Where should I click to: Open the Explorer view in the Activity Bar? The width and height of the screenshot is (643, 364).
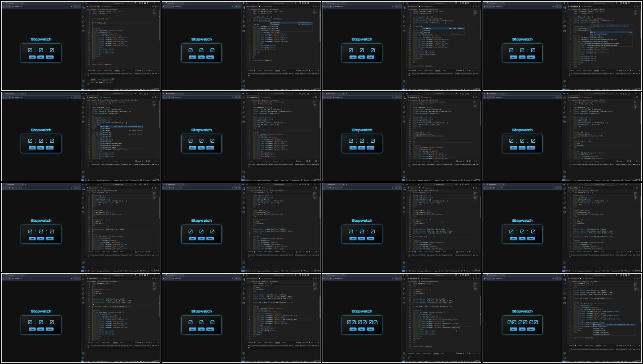coord(83,7)
